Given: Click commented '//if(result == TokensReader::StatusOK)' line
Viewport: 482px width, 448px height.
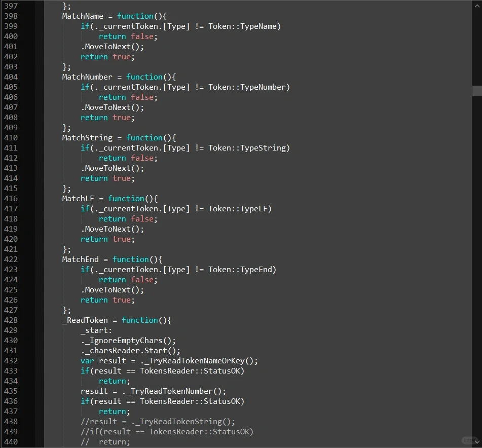Looking at the screenshot, I should 167,432.
